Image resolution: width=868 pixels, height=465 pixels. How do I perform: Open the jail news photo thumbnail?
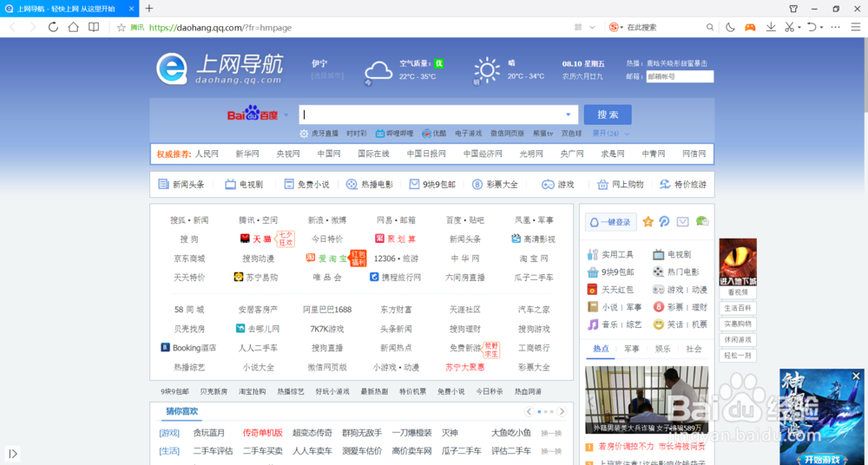pyautogui.click(x=647, y=400)
